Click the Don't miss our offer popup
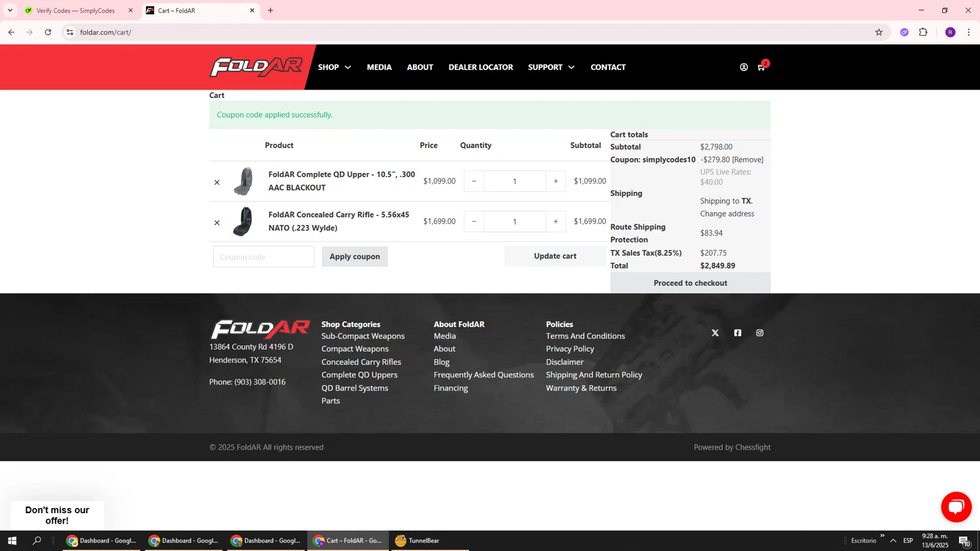The width and height of the screenshot is (980, 551). coord(57,515)
